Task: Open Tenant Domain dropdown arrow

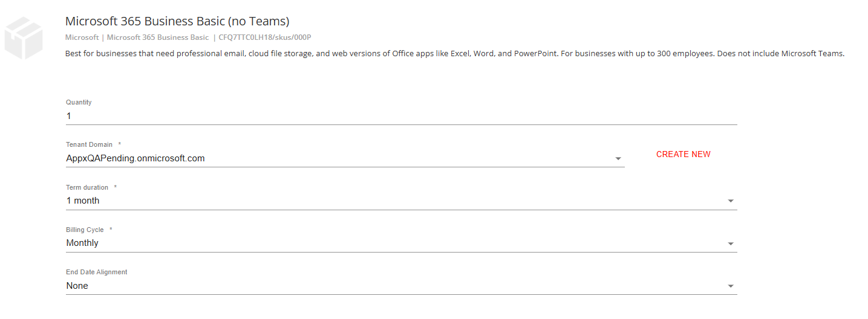Action: pyautogui.click(x=618, y=159)
